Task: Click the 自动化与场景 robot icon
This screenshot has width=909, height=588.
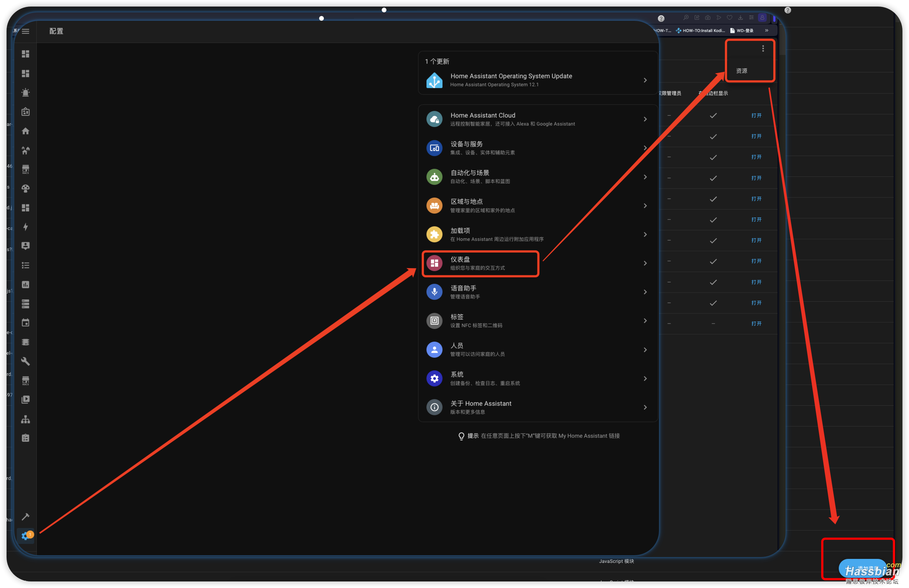Action: pos(434,177)
